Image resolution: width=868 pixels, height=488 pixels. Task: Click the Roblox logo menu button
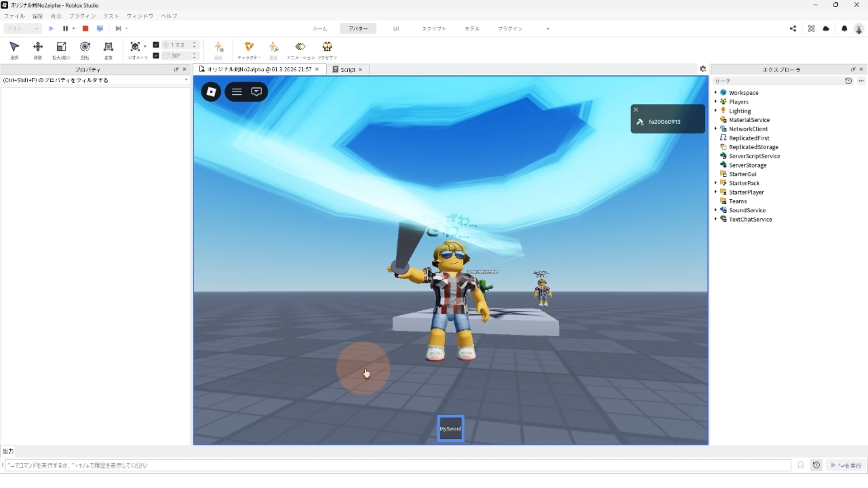(211, 92)
